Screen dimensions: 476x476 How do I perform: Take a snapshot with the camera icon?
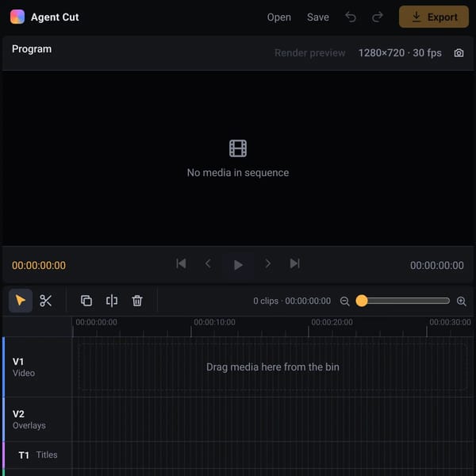tap(459, 53)
